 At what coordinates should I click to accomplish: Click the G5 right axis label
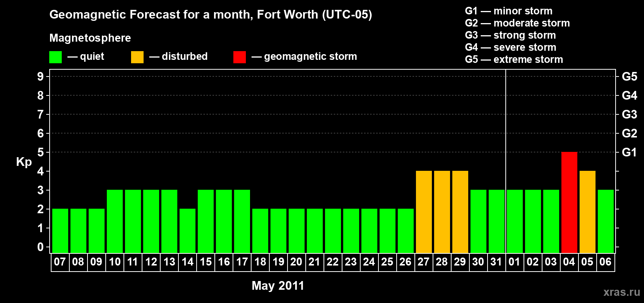[629, 77]
